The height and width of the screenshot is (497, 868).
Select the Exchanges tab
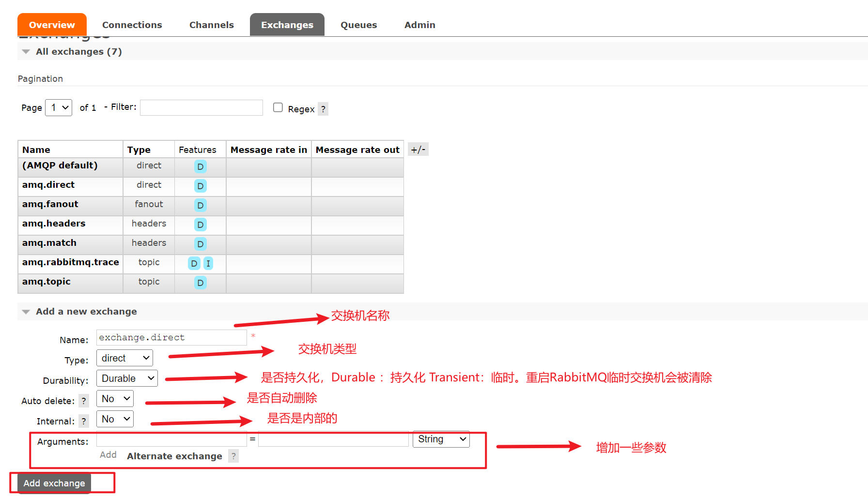pos(287,25)
